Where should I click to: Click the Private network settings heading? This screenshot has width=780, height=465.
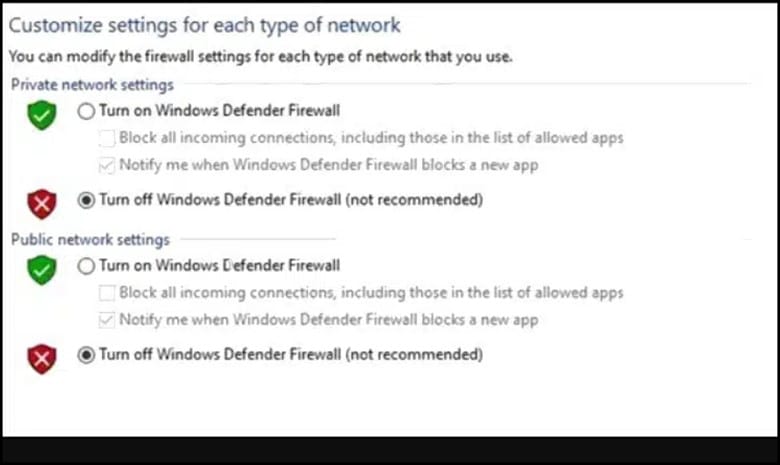click(93, 85)
